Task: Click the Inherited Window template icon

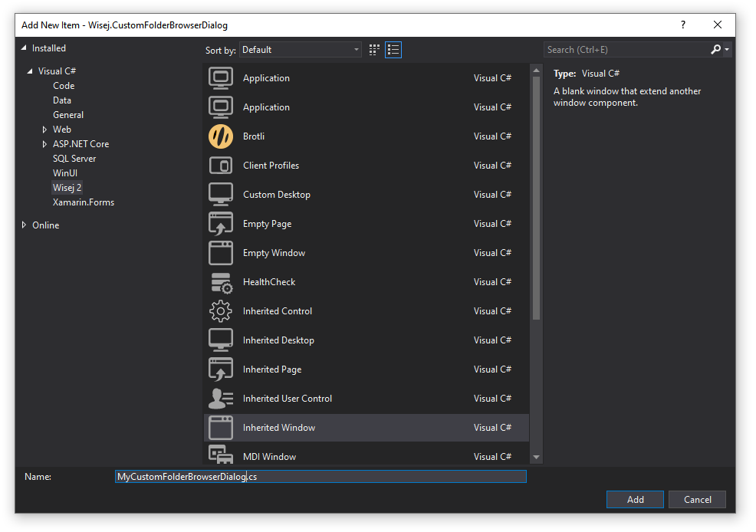Action: click(221, 428)
